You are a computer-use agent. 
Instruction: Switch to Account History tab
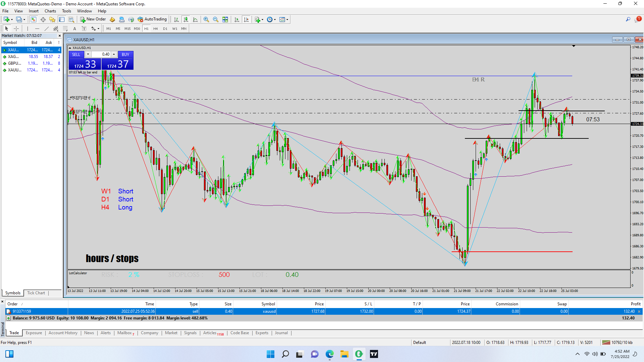[x=63, y=333]
